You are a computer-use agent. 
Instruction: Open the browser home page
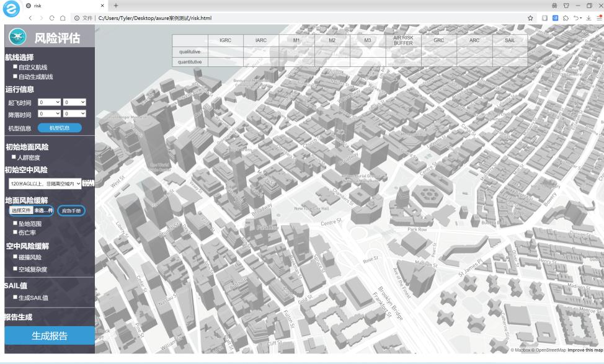[63, 18]
